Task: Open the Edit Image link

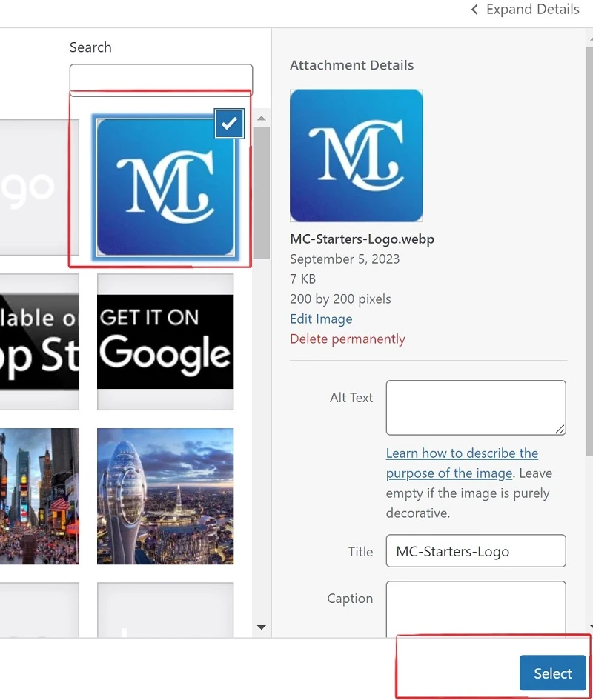Action: 321,319
